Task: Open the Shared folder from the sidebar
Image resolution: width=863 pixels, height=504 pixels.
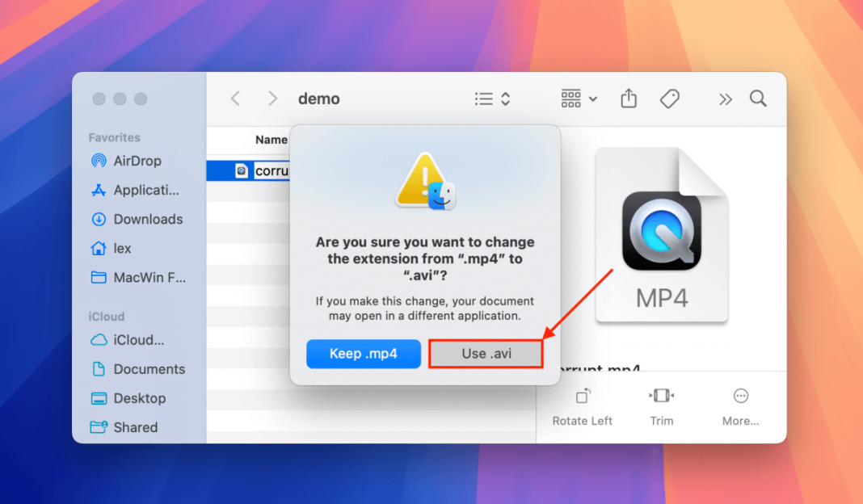Action: (x=135, y=427)
